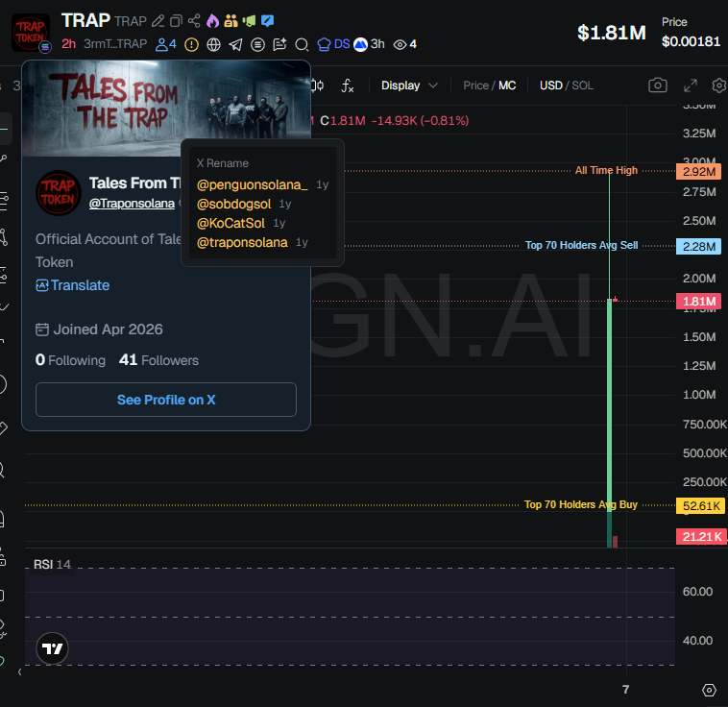Screen dimensions: 728x707
Task: Select @KoCatSol in X Rename list
Action: [231, 224]
